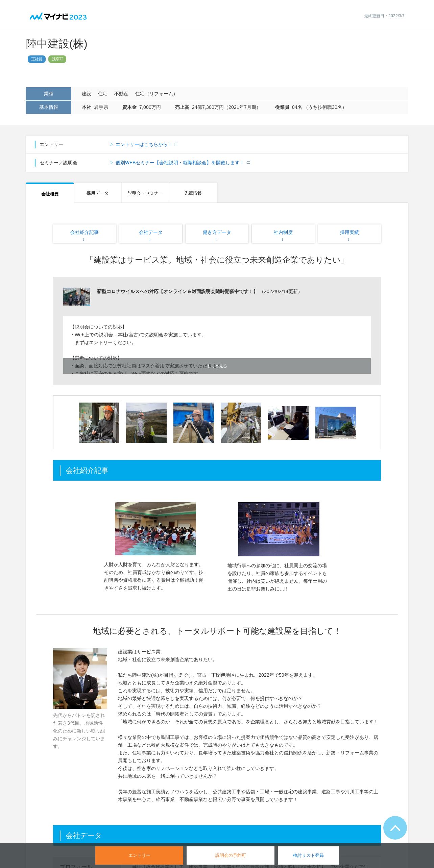Click external-link icon beside 個別WEBセミナー link

[x=248, y=163]
